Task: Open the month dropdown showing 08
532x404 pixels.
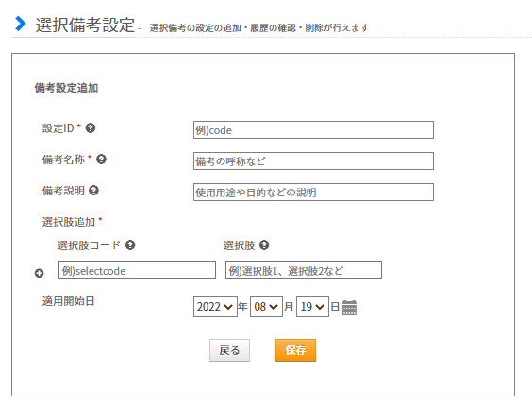Action: pos(266,307)
